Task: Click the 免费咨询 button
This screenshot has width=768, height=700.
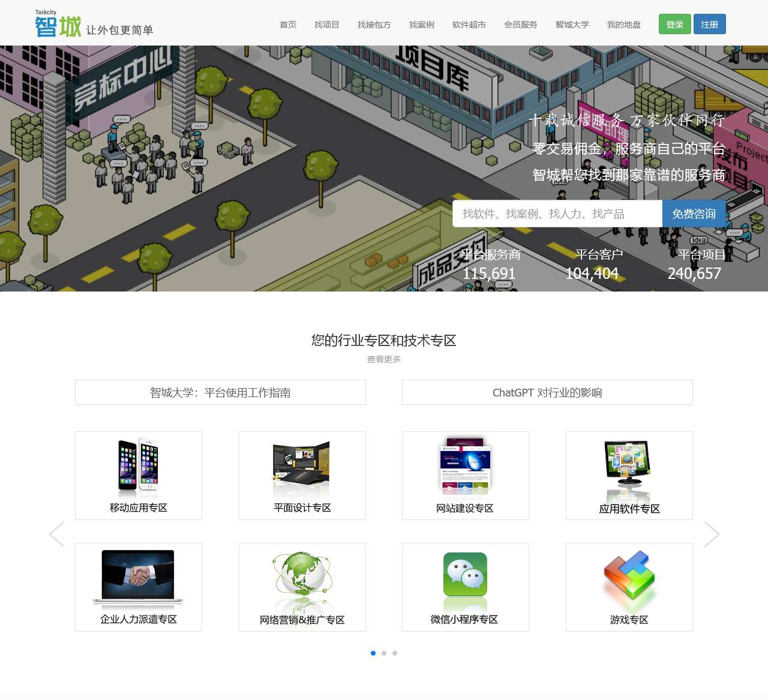Action: coord(694,214)
